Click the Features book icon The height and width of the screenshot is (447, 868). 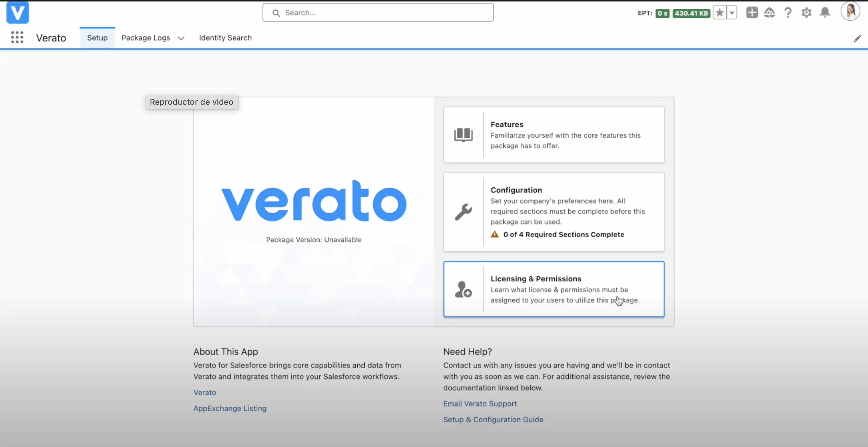pyautogui.click(x=463, y=135)
